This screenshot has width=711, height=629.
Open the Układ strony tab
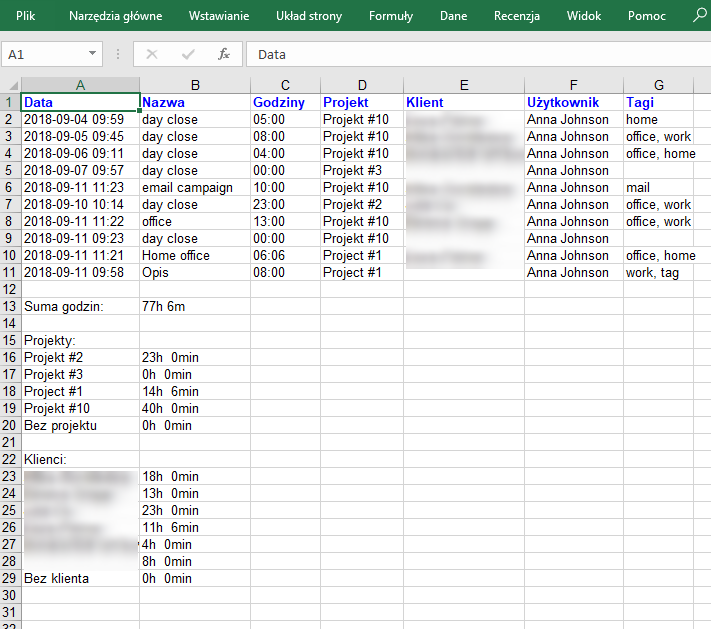309,16
